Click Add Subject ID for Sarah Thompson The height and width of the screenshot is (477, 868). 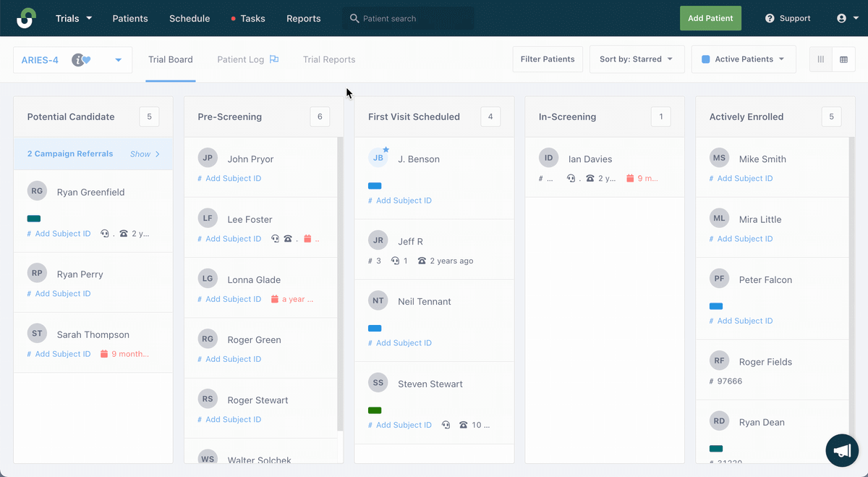click(x=59, y=354)
